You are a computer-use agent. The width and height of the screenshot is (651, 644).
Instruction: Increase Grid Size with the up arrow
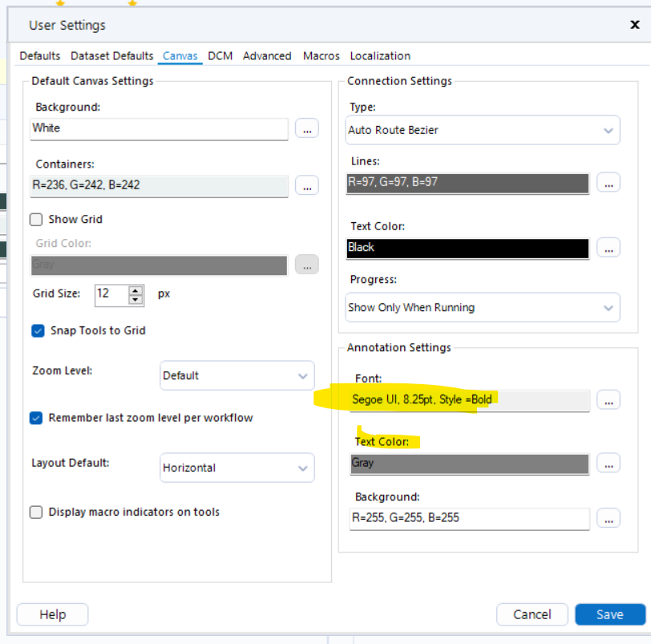[x=135, y=290]
